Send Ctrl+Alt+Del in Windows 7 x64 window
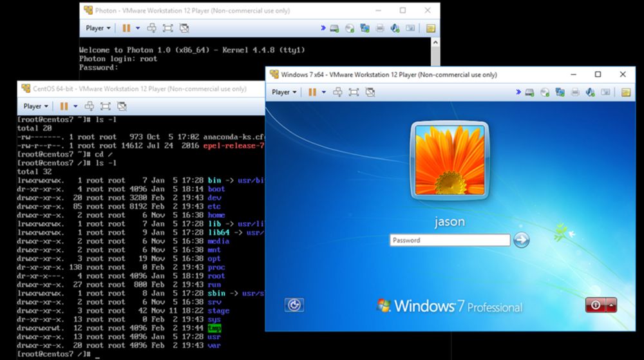 click(337, 92)
